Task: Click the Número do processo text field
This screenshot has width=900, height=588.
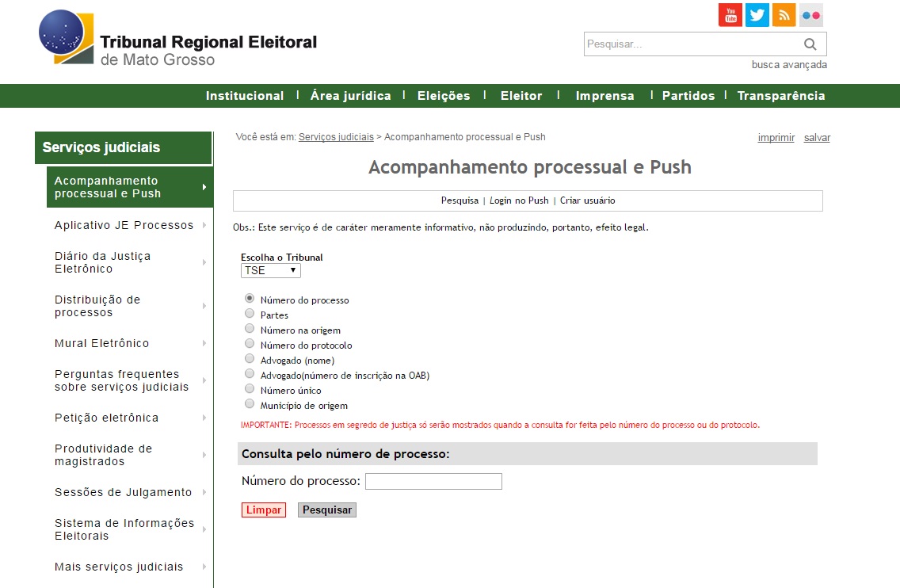Action: (x=433, y=482)
